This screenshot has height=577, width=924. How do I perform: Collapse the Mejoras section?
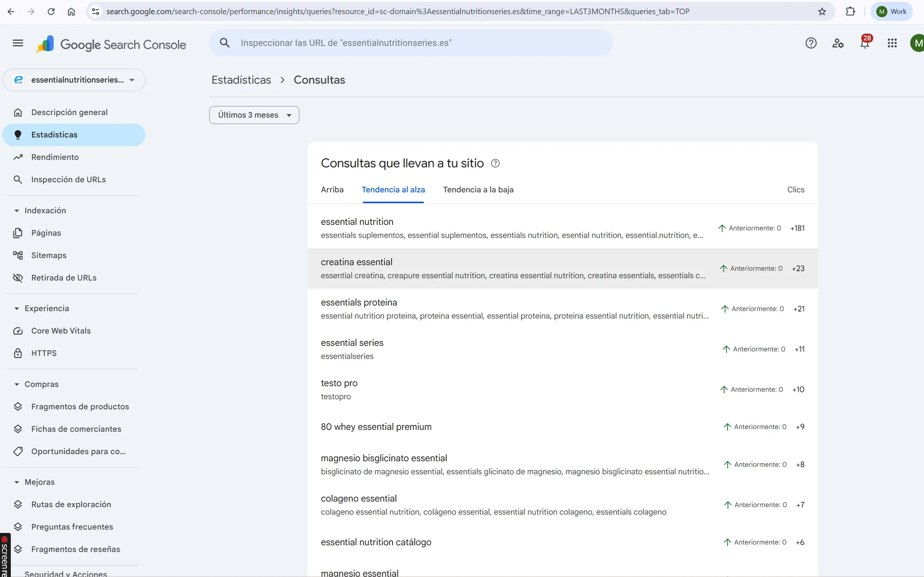16,482
